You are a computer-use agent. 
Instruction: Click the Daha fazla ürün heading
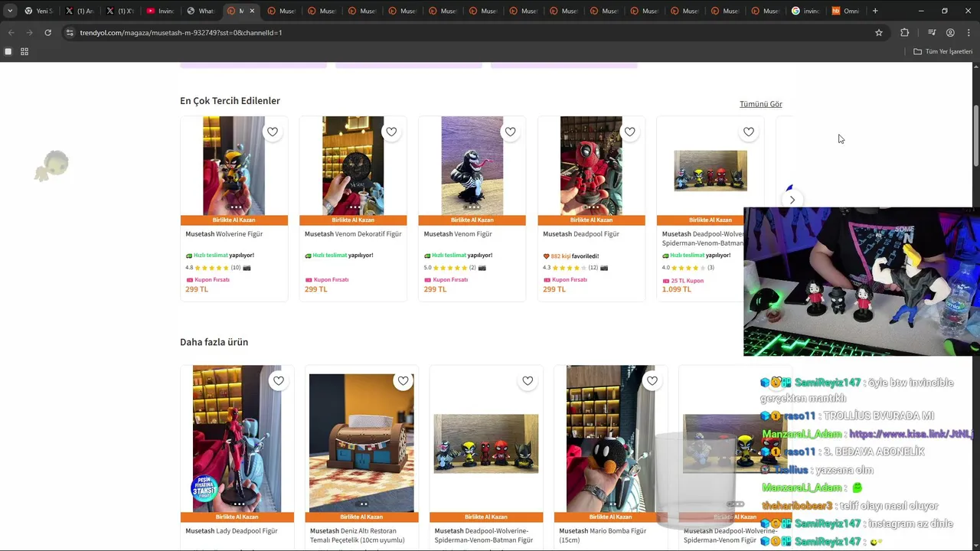click(214, 342)
